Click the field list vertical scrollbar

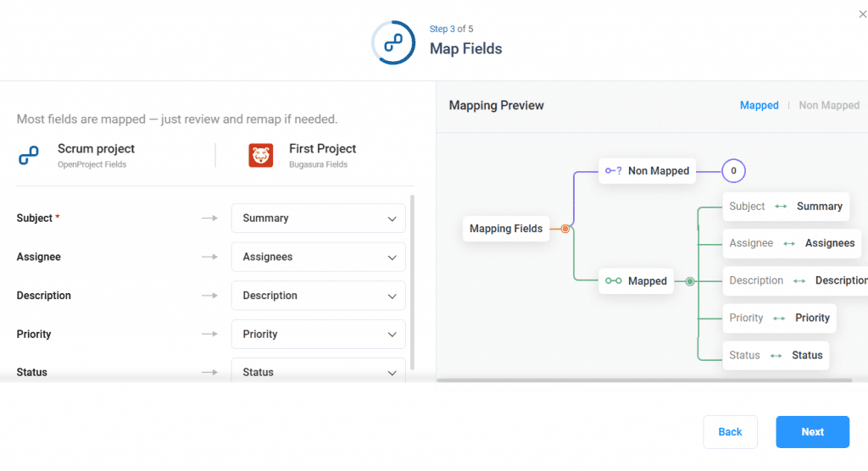pos(413,280)
